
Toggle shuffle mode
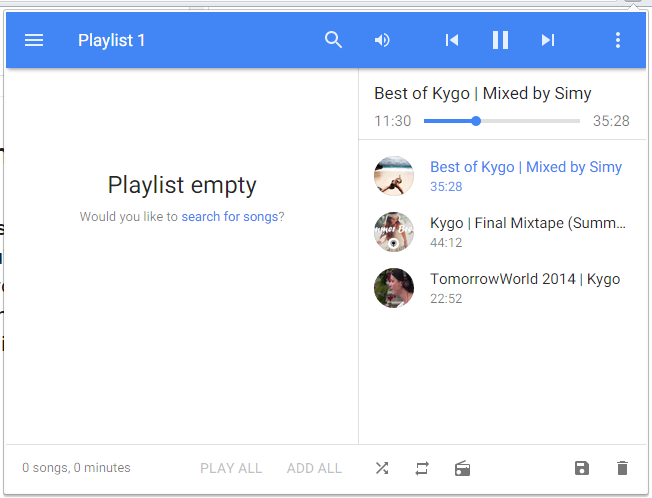coord(382,468)
